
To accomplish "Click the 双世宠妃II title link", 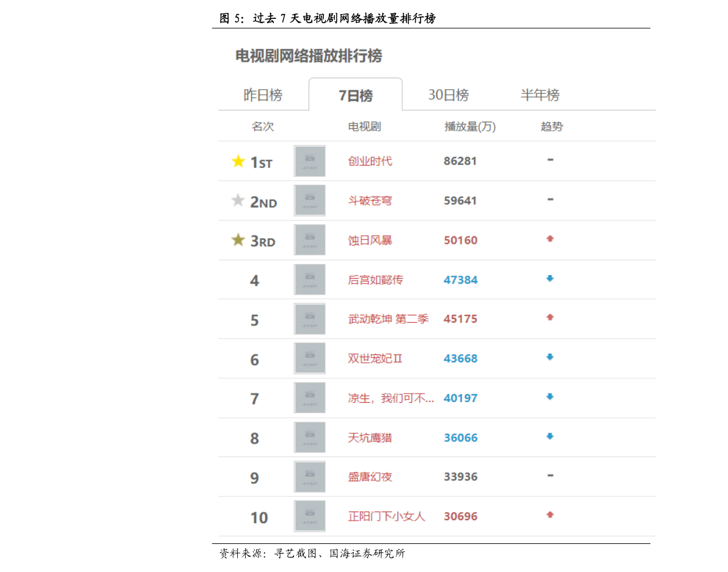I will [x=375, y=359].
